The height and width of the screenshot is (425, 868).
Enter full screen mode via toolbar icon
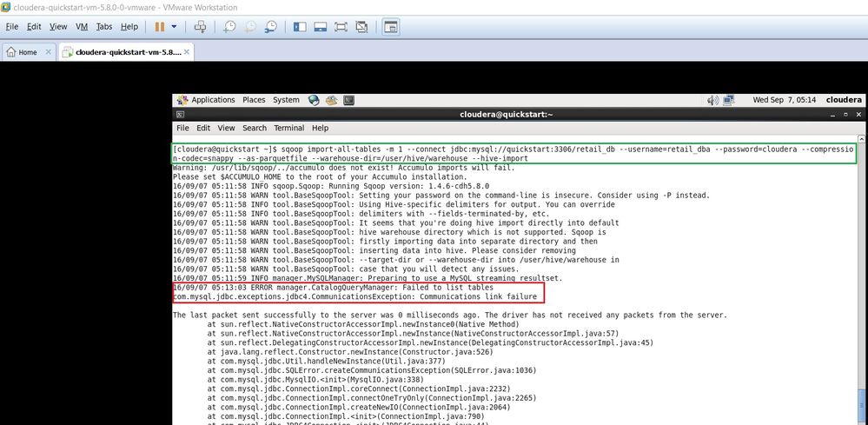pos(341,27)
